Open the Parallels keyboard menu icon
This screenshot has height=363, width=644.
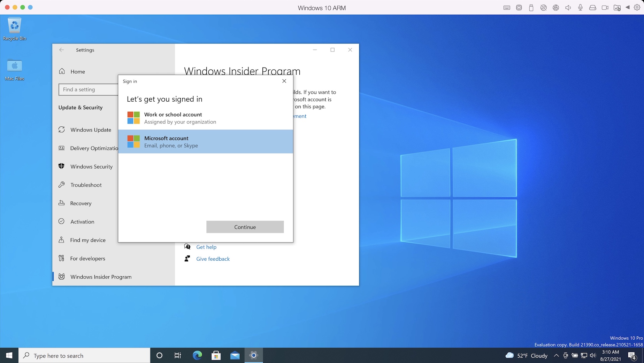click(x=507, y=8)
